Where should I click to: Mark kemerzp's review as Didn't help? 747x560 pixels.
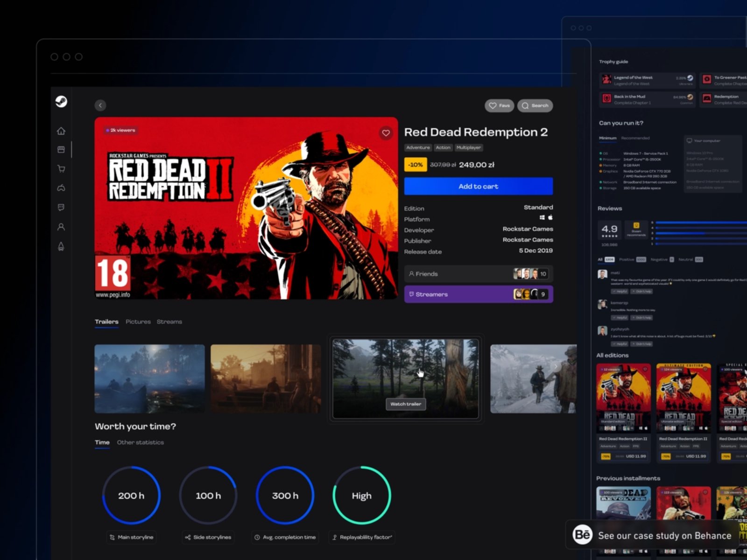(641, 318)
